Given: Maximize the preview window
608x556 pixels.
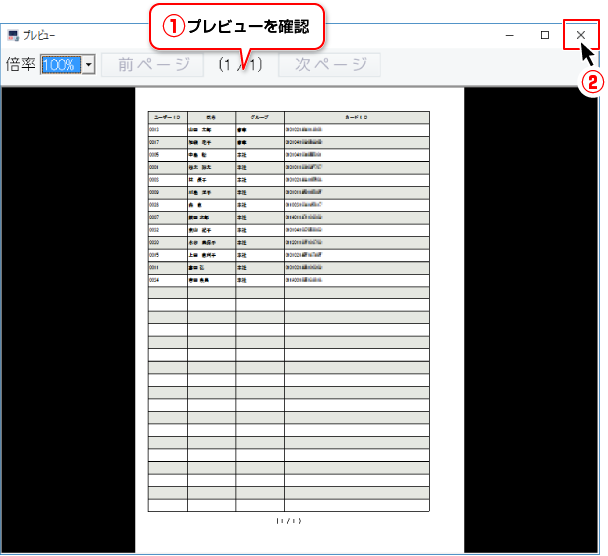Looking at the screenshot, I should 545,35.
